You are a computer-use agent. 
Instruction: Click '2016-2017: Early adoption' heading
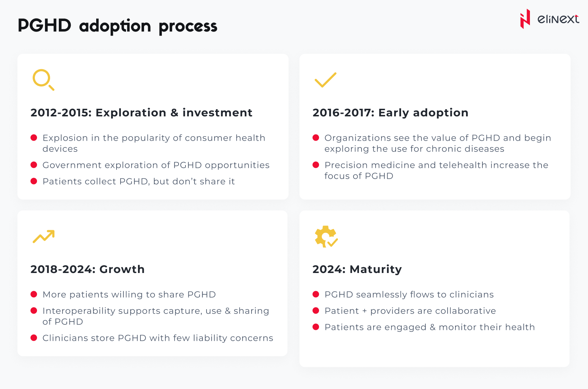point(390,113)
